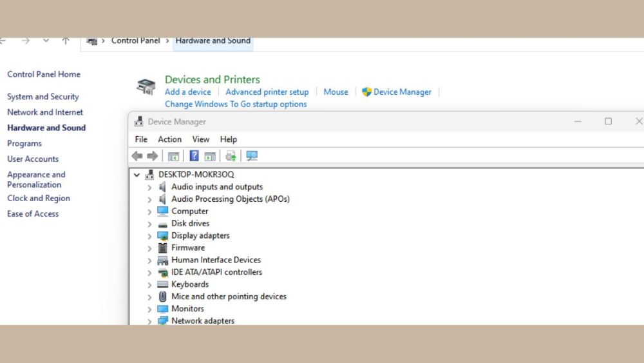
Task: Click the Add a device link
Action: [187, 92]
